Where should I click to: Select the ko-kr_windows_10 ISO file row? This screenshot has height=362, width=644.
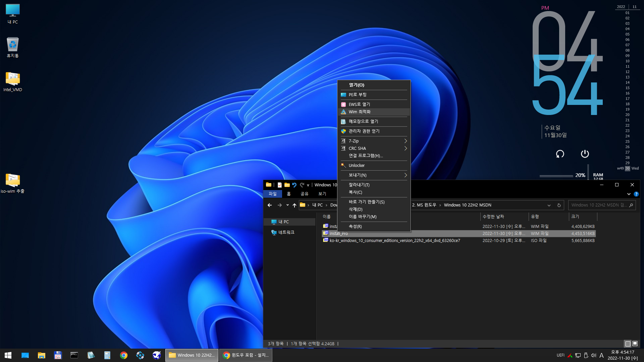click(459, 241)
